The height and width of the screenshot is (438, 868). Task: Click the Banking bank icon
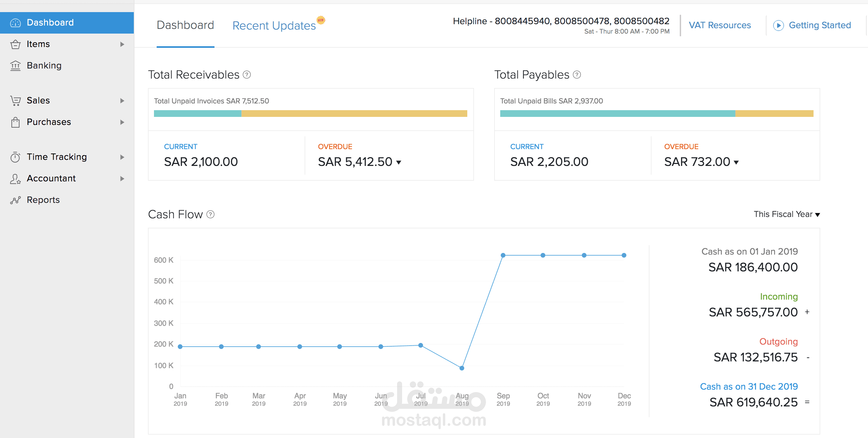pyautogui.click(x=15, y=65)
